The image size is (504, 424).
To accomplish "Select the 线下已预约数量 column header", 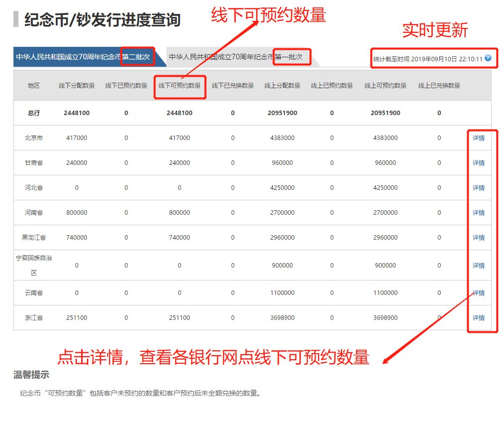I will pos(126,86).
